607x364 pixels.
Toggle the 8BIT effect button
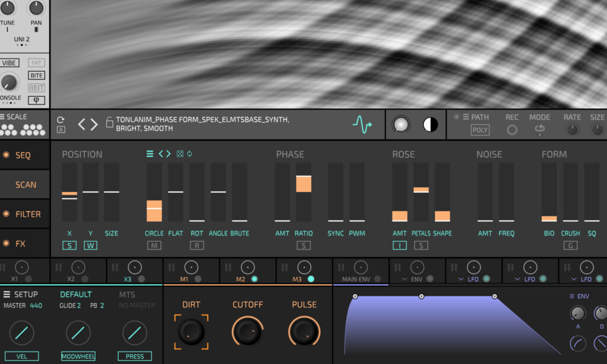pos(36,88)
